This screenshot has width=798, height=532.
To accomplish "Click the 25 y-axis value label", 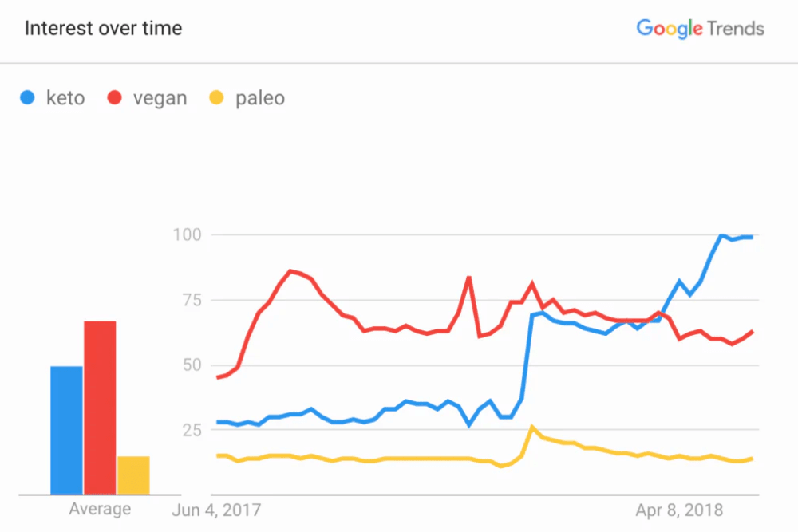I will click(x=192, y=431).
